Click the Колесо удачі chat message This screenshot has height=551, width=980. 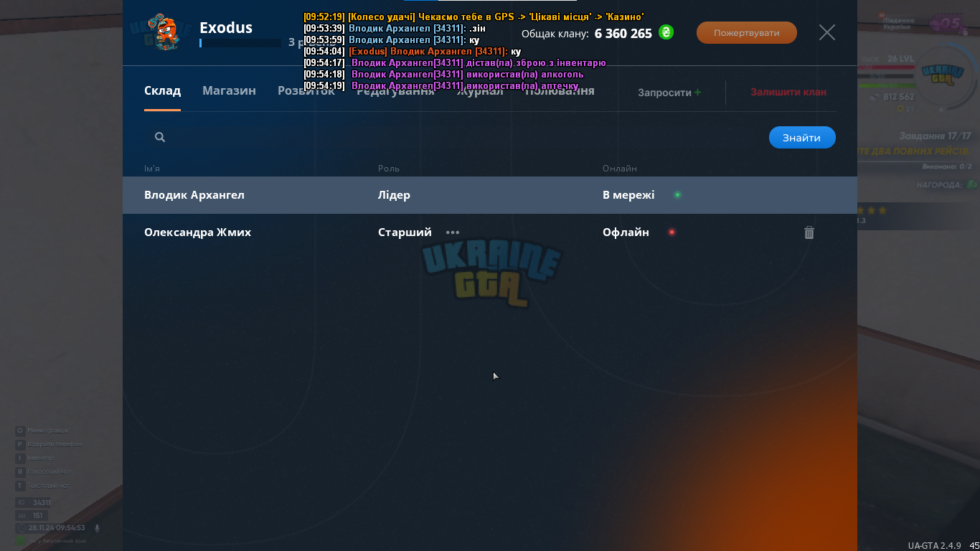(x=473, y=17)
